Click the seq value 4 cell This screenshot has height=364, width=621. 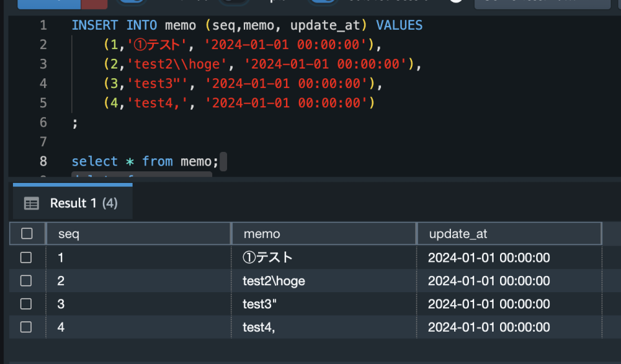coord(61,327)
